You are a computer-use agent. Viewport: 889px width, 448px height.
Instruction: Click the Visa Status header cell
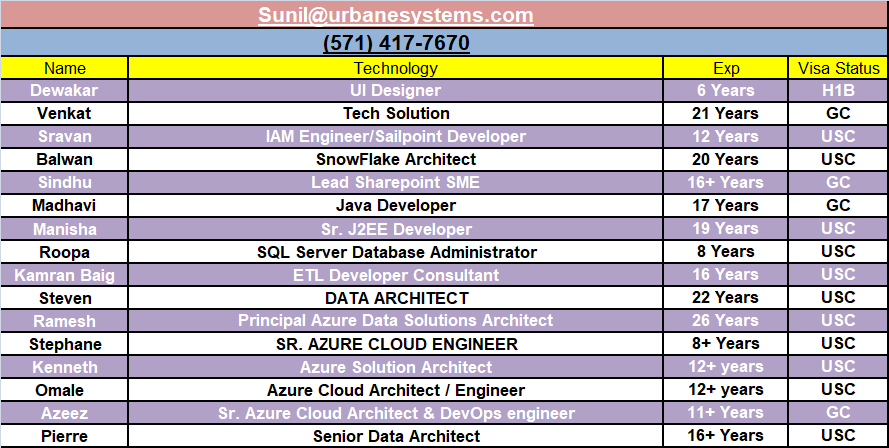[x=838, y=68]
